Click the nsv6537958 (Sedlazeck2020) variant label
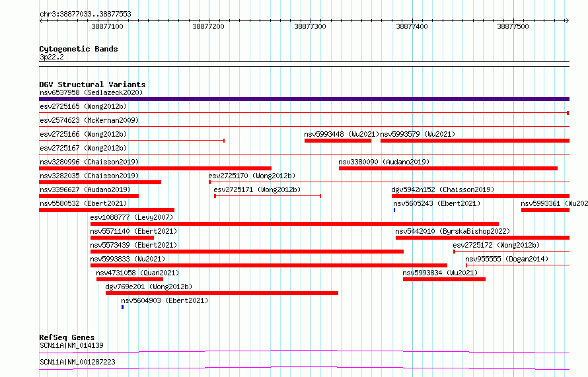The image size is (588, 377). (91, 92)
